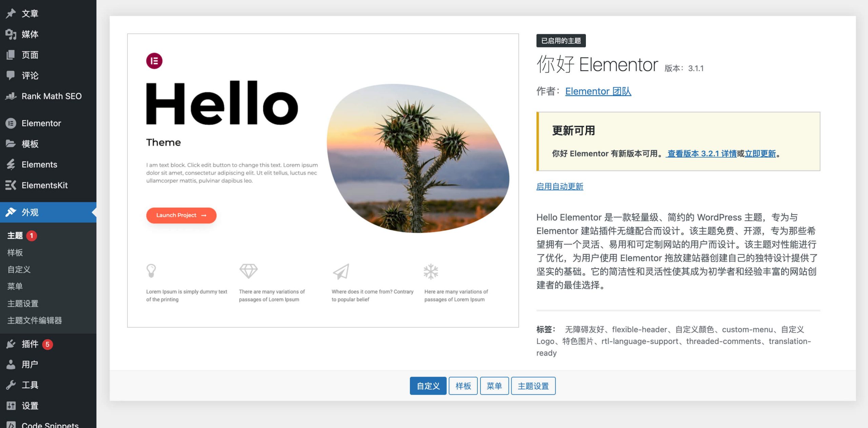Click the 主题设置 button at bottom
The width and height of the screenshot is (868, 428).
tap(533, 386)
